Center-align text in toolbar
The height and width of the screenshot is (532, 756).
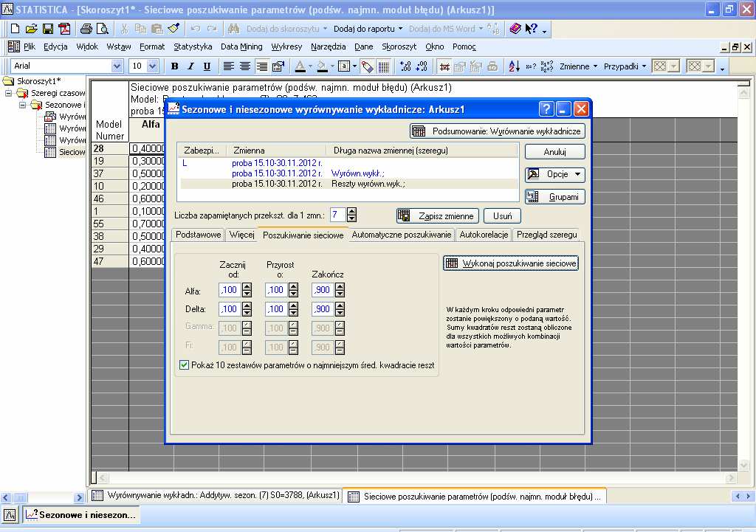245,66
